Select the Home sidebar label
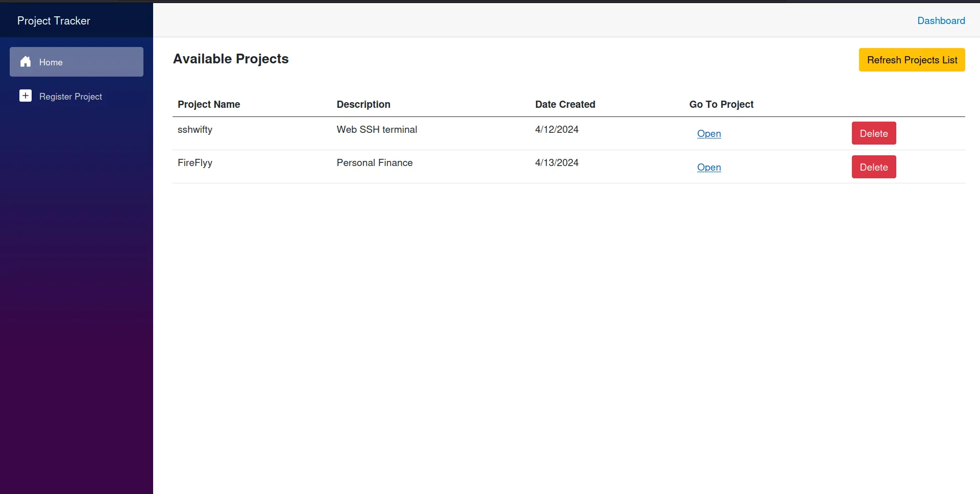Viewport: 980px width, 494px height. point(51,62)
